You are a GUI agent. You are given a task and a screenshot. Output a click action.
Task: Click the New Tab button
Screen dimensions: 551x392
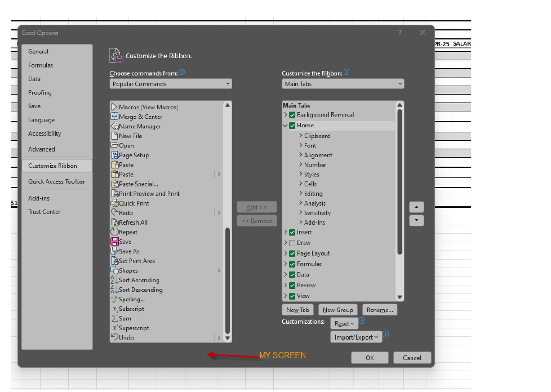coord(297,310)
